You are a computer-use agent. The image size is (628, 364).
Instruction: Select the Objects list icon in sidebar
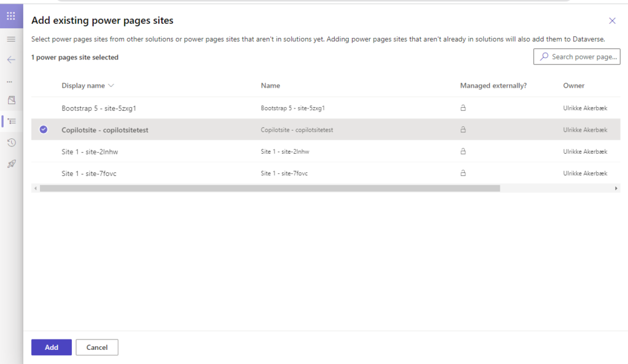click(12, 121)
